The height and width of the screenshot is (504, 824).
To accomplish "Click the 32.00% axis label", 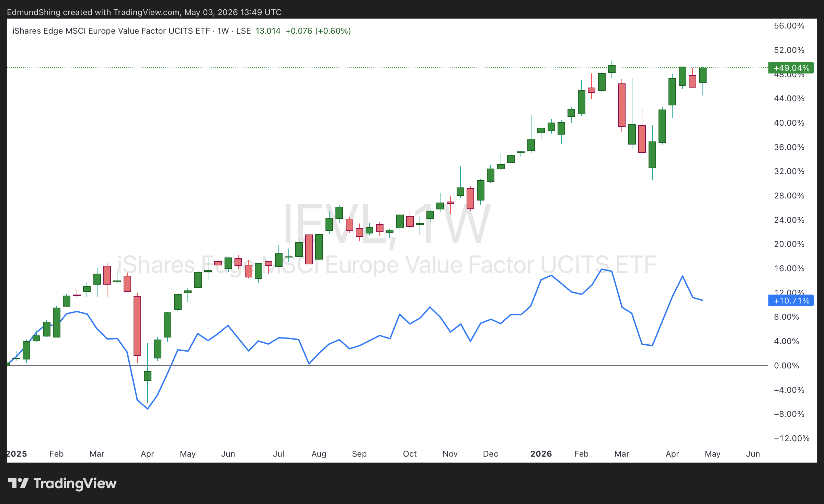I will pos(789,171).
